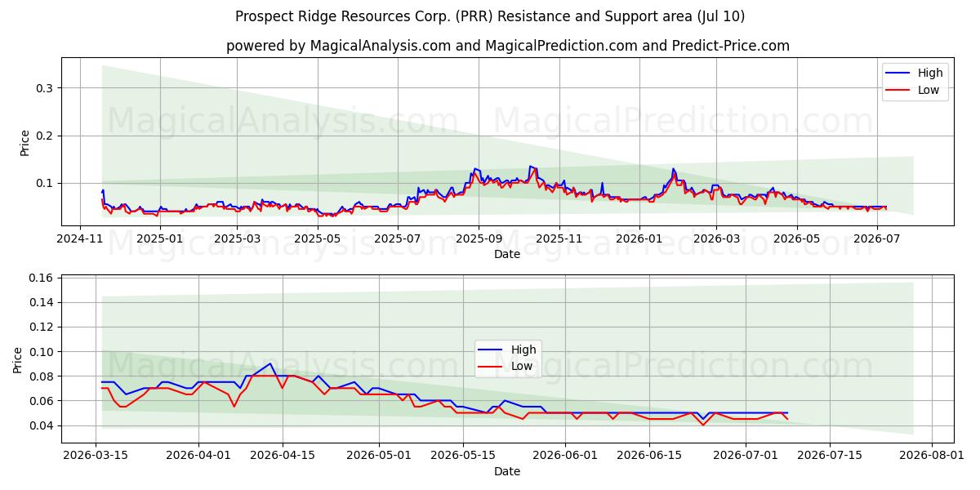
Task: Click the '2024-11' tick label
Action: coord(79,238)
